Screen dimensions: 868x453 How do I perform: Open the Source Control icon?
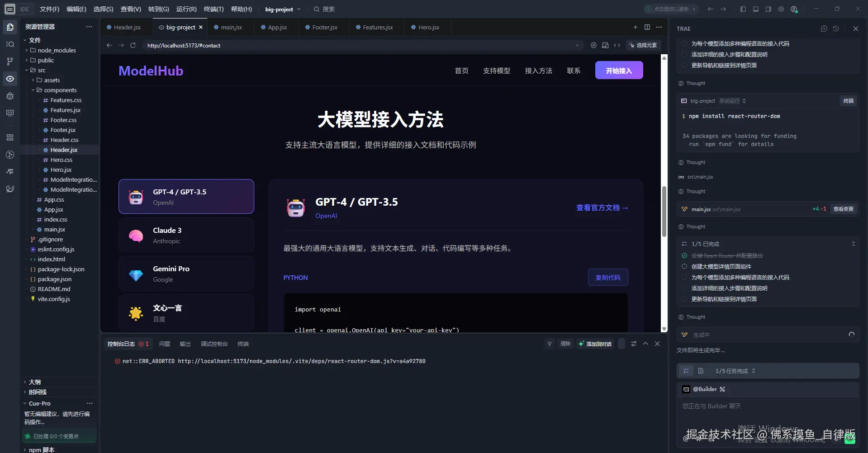10,61
